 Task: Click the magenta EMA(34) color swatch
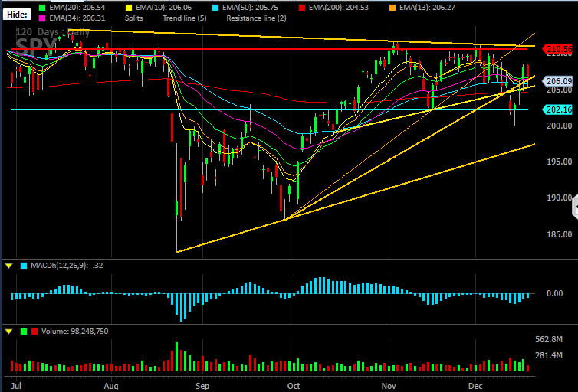coord(42,18)
